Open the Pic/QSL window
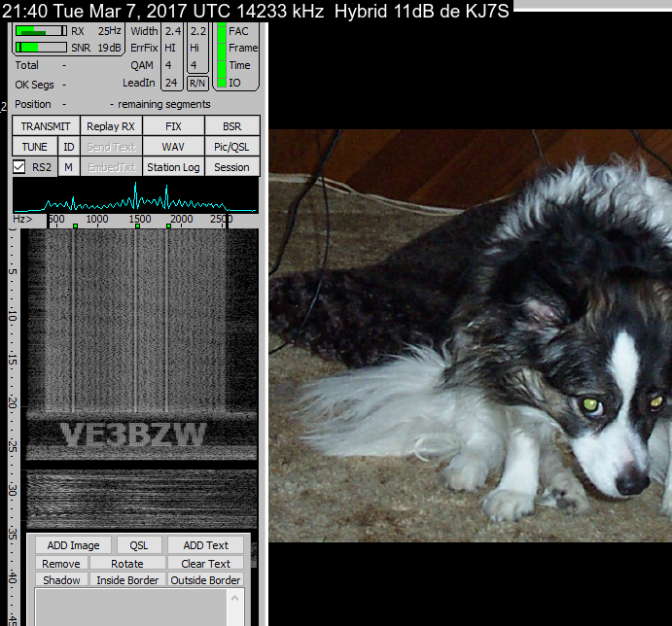Viewport: 672px width, 626px height. pyautogui.click(x=231, y=147)
